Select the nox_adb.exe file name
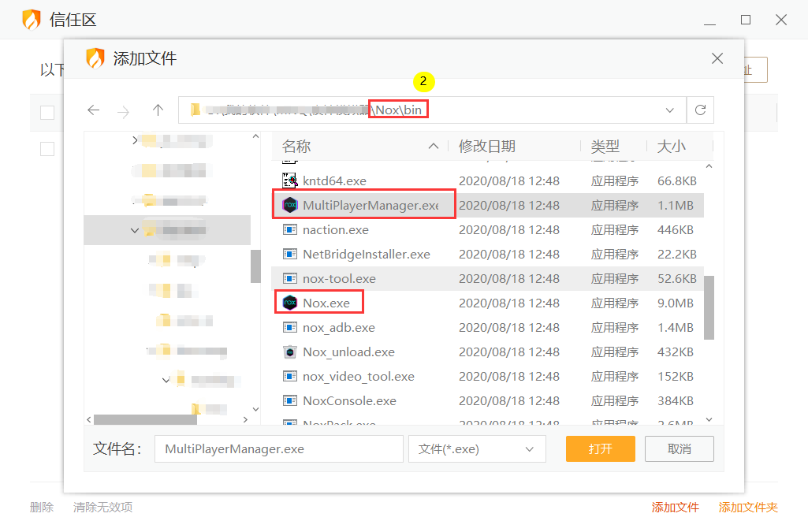This screenshot has width=808, height=532. (339, 328)
